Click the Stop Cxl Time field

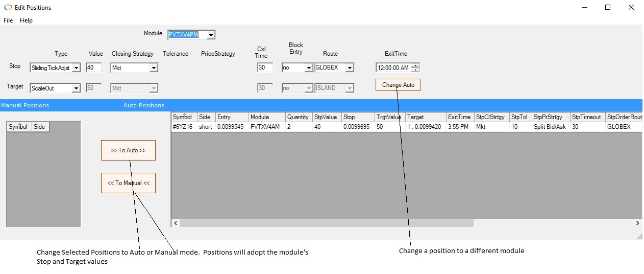[x=265, y=67]
